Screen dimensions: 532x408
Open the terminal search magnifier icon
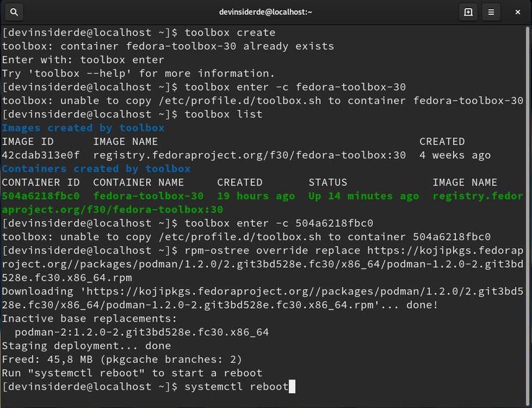point(14,12)
